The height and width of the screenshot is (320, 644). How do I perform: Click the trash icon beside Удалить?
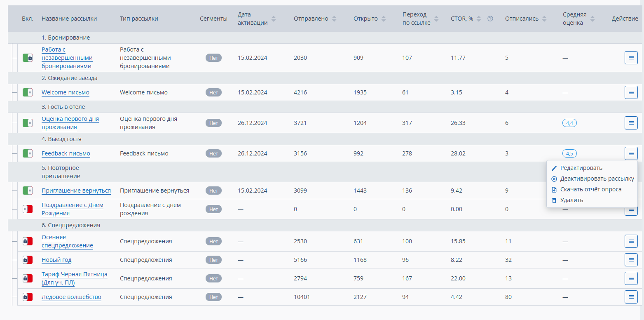point(554,200)
